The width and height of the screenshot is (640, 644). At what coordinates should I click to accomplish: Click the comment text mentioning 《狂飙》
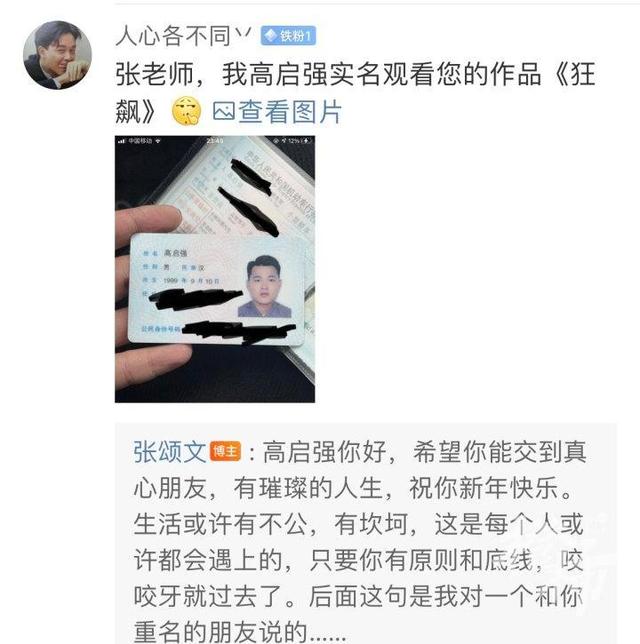pyautogui.click(x=355, y=92)
